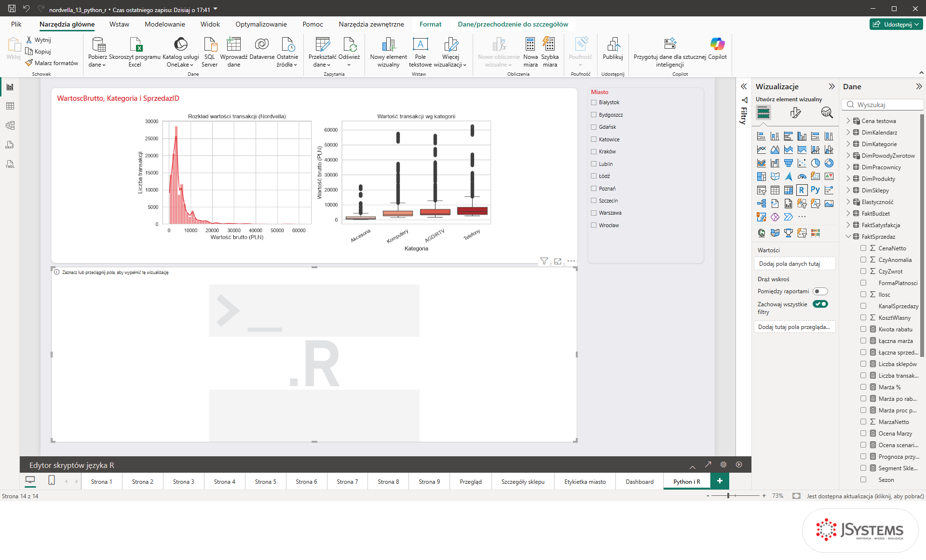Check the Gdańsk slicer checkbox
This screenshot has width=926, height=560.
coord(594,127)
